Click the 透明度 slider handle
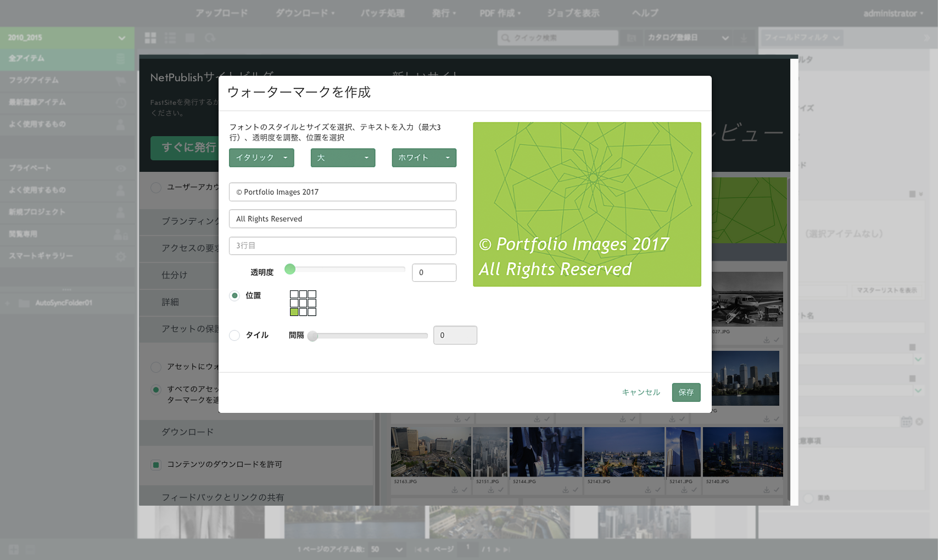This screenshot has width=938, height=560. coord(290,269)
